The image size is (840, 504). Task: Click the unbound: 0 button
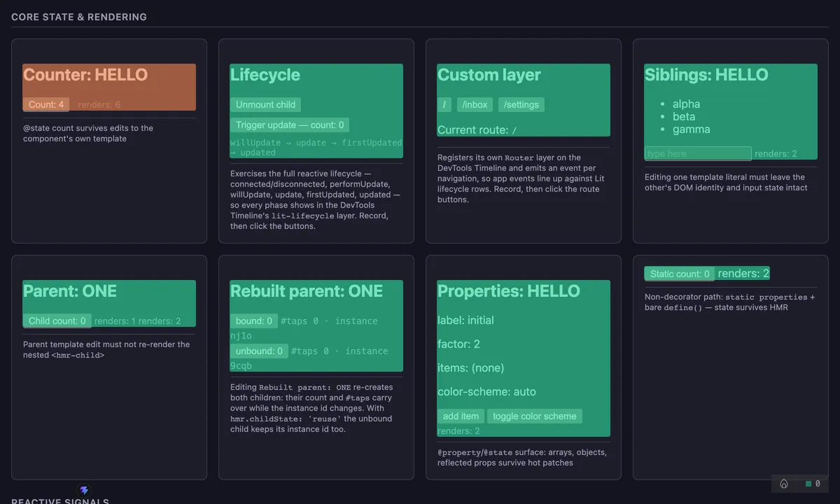pos(259,351)
